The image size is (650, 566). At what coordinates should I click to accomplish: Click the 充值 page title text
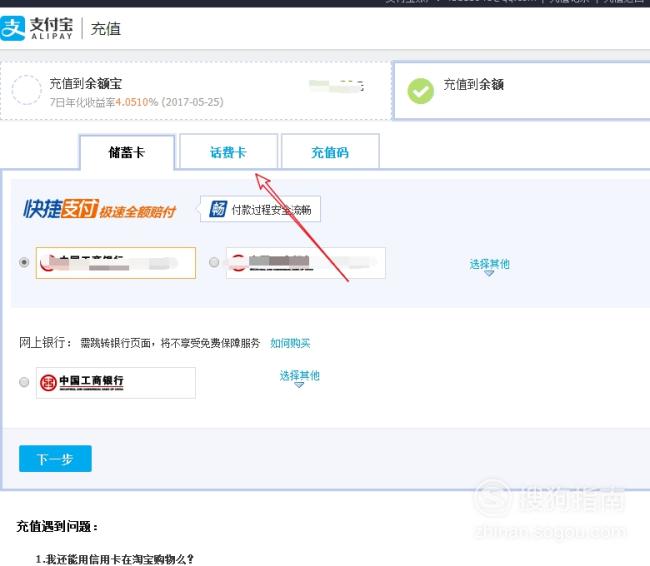[106, 29]
